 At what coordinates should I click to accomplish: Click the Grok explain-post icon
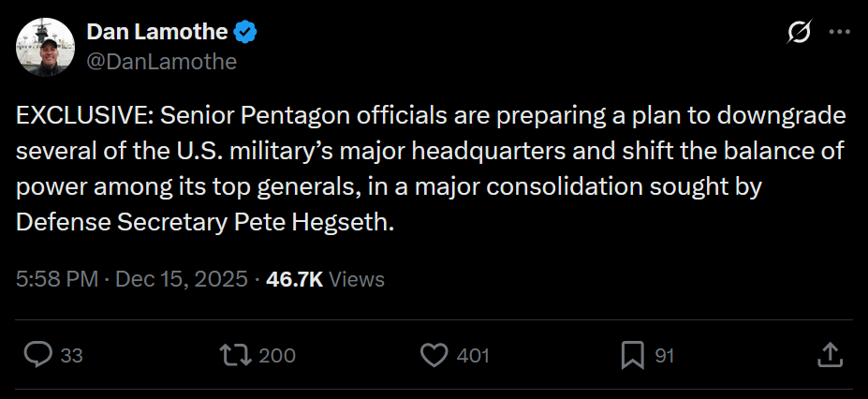coord(799,33)
